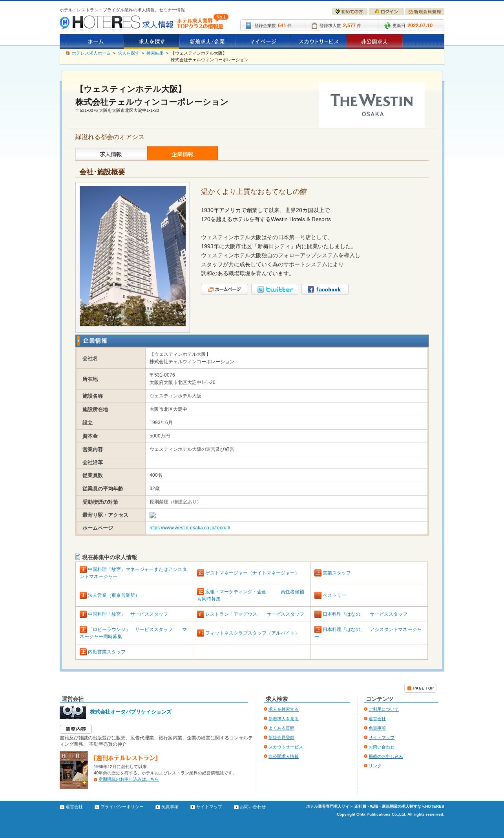Click お問い合わせ in the blue bottom bar
Screen dimensions: 504x838
(253, 807)
